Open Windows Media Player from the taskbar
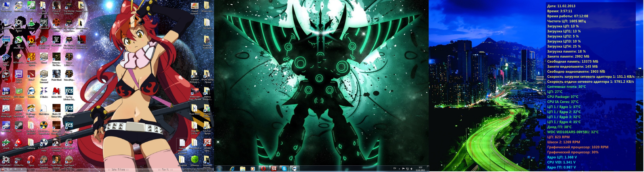This screenshot has width=644, height=172. click(253, 169)
